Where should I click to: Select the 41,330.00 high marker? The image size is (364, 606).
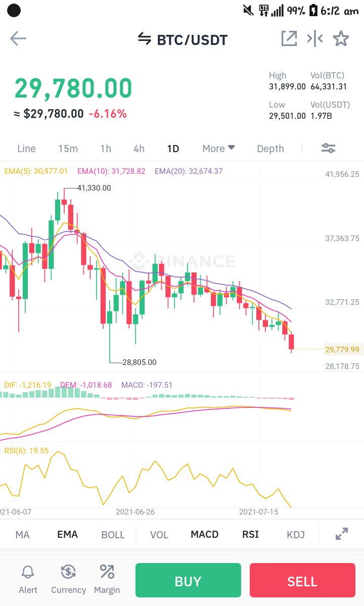point(94,188)
